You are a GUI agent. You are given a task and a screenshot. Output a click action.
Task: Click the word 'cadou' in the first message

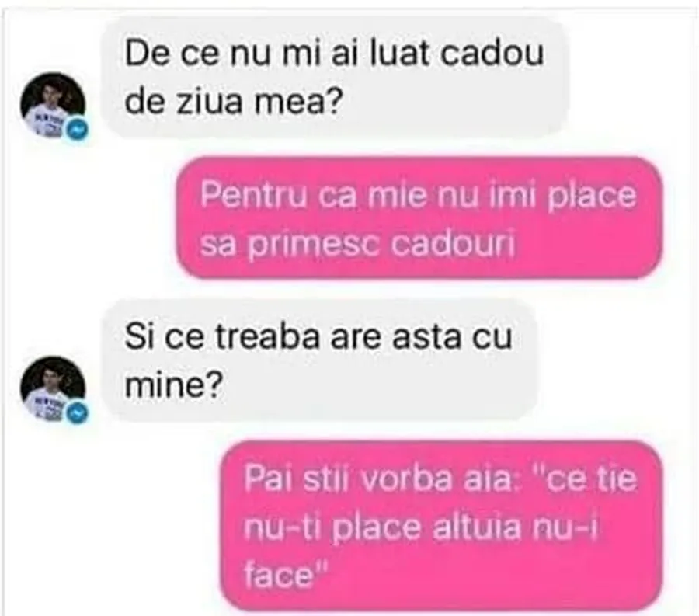(x=492, y=54)
